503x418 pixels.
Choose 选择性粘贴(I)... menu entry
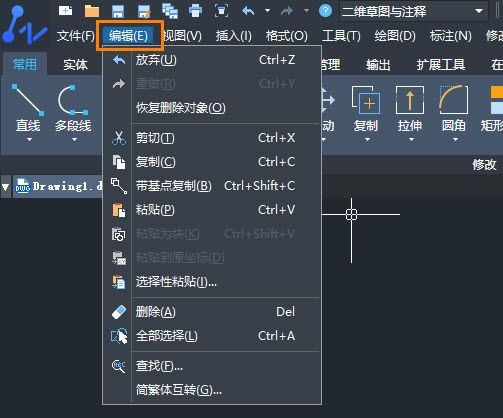click(x=212, y=282)
